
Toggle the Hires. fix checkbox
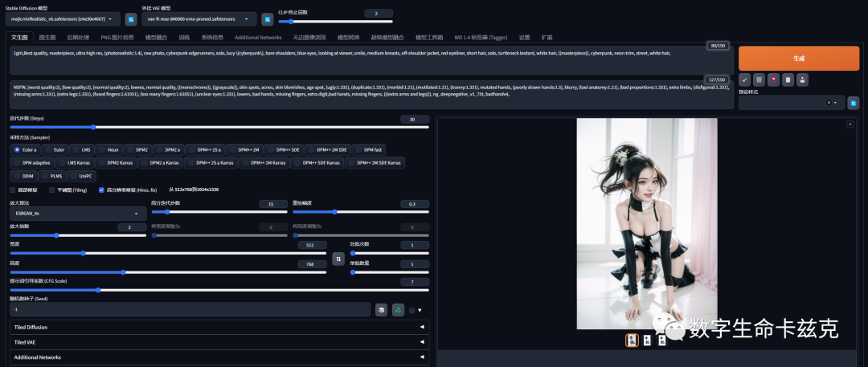pyautogui.click(x=101, y=190)
